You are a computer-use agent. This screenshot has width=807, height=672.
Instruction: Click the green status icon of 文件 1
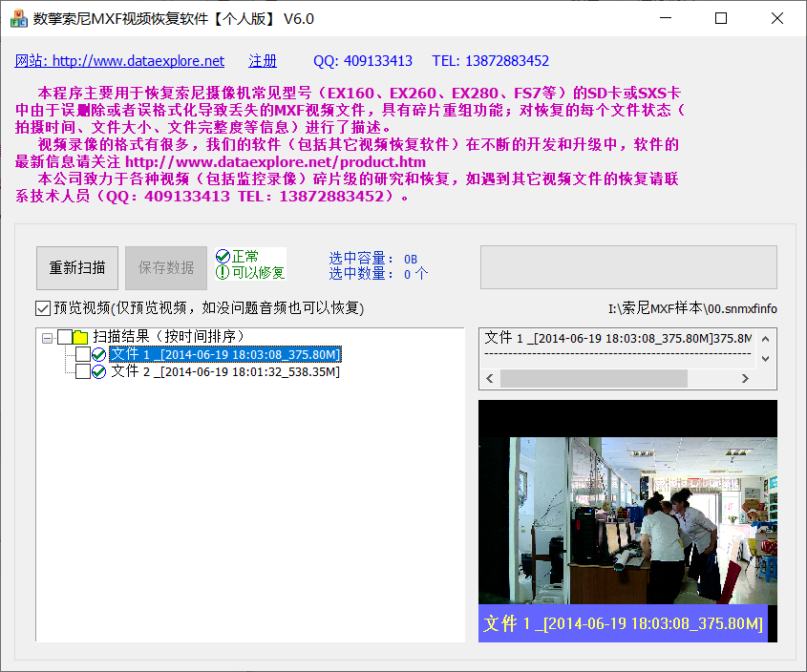pyautogui.click(x=98, y=354)
